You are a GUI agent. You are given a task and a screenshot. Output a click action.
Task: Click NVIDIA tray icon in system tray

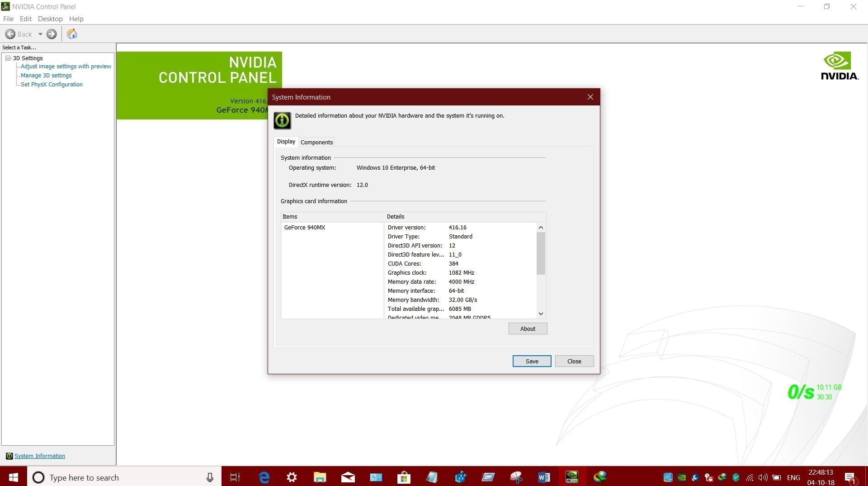click(682, 477)
